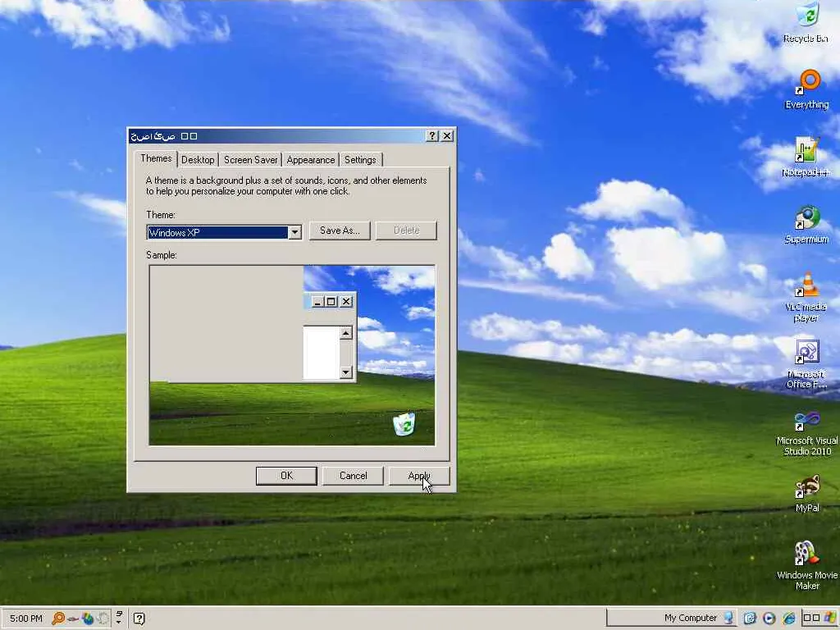Screen dimensions: 840x630
Task: Switch to the Settings tab
Action: click(361, 160)
